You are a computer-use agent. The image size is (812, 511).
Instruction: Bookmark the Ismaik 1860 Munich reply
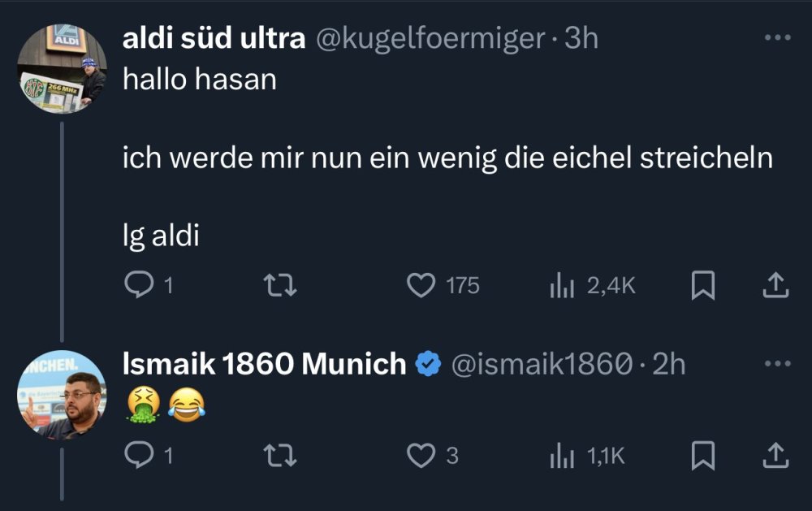[700, 456]
